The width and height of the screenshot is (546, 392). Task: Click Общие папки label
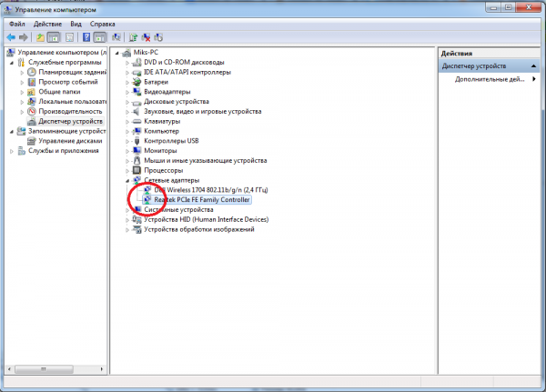[59, 92]
